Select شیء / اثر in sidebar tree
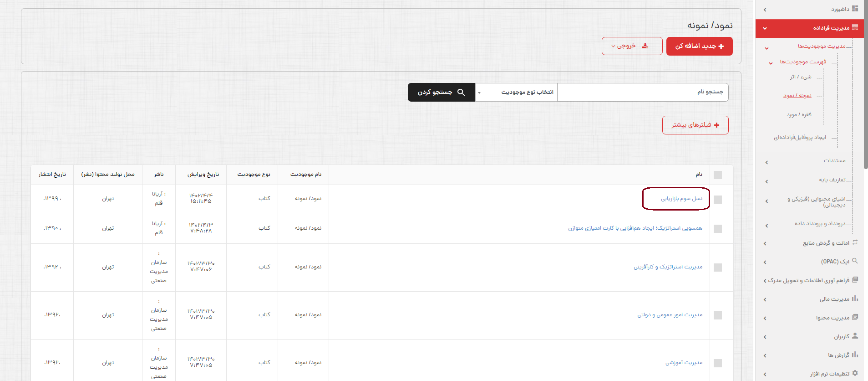Screen dimensions: 868x381 pyautogui.click(x=800, y=77)
